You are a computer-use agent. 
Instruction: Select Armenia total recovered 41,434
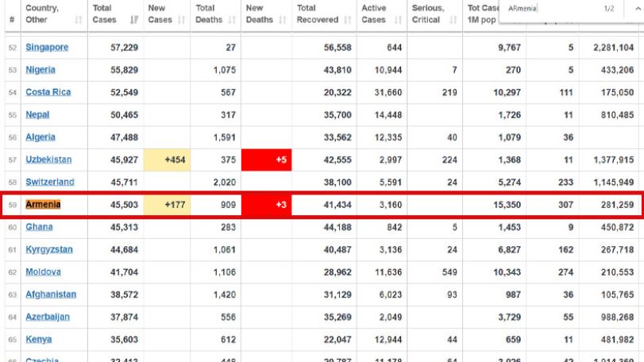coord(337,204)
